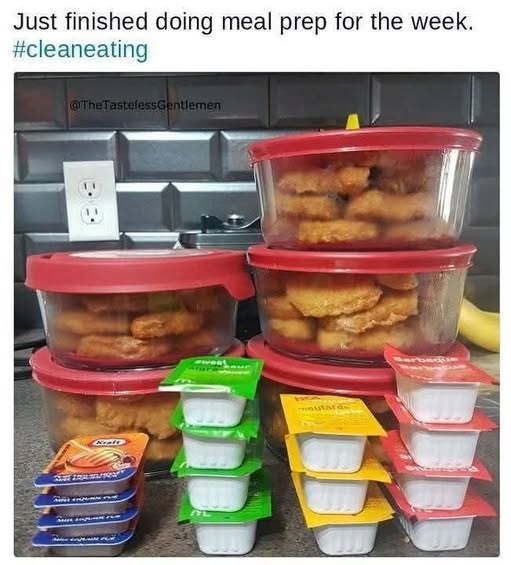The width and height of the screenshot is (511, 565).
Task: Click the left upper nugget container
Action: (x=139, y=306)
